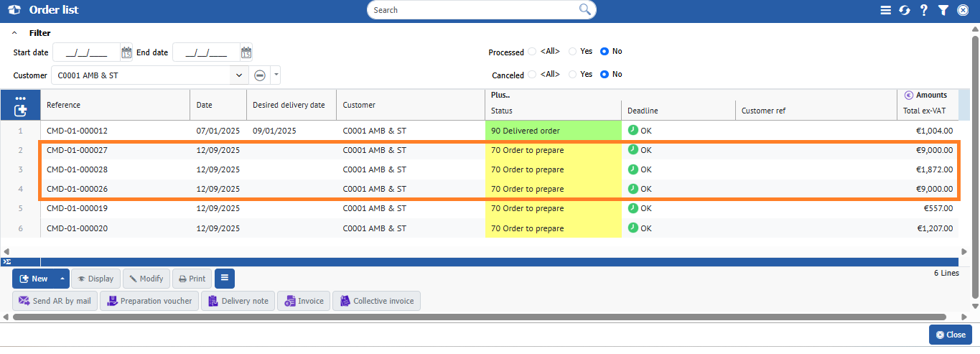Click the horizontal scrollbar at the bottom
Screen dimensions: 980x354
(x=488, y=317)
